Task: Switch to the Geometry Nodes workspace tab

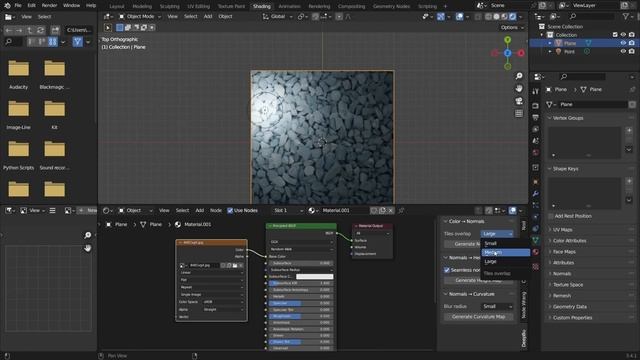Action: pyautogui.click(x=391, y=6)
